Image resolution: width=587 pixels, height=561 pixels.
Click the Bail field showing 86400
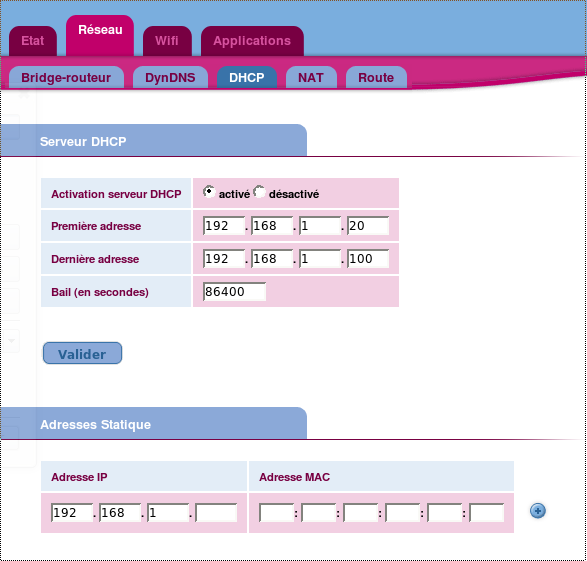[234, 292]
